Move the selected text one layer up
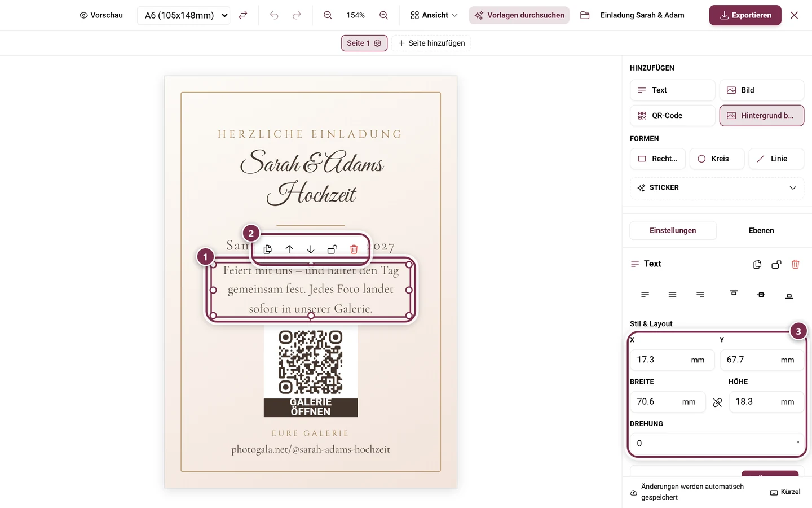The image size is (812, 508). tap(289, 249)
